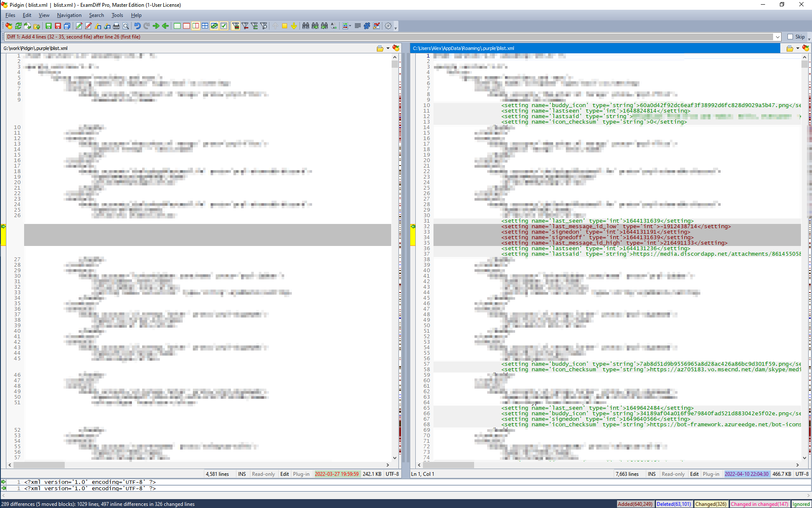Image resolution: width=812 pixels, height=508 pixels.
Task: Click the red Save second file icon
Action: coord(58,26)
